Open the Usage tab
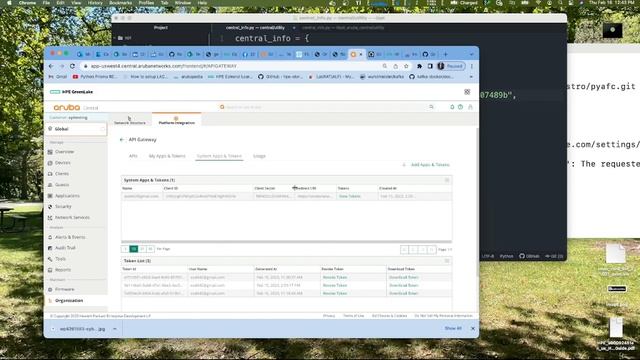 coord(259,156)
